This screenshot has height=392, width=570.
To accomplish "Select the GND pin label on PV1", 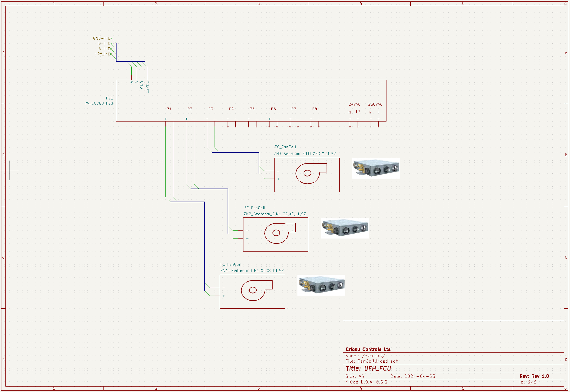I will [x=142, y=85].
